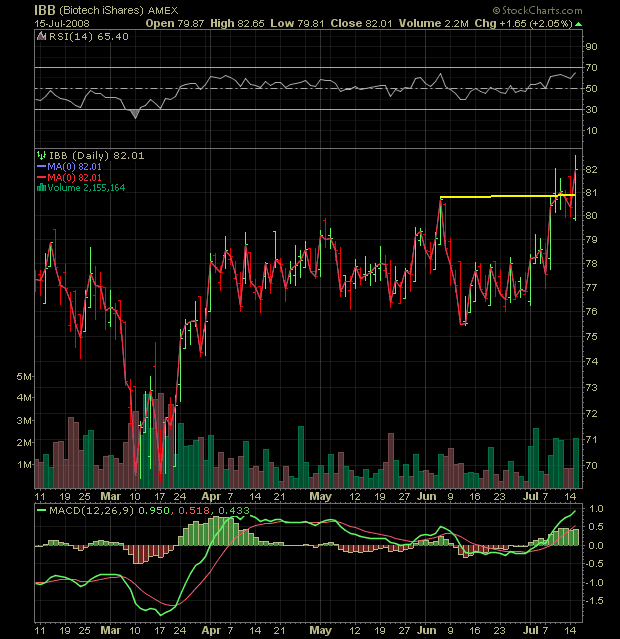
Task: Click May on the MACD date axis
Action: [x=320, y=630]
